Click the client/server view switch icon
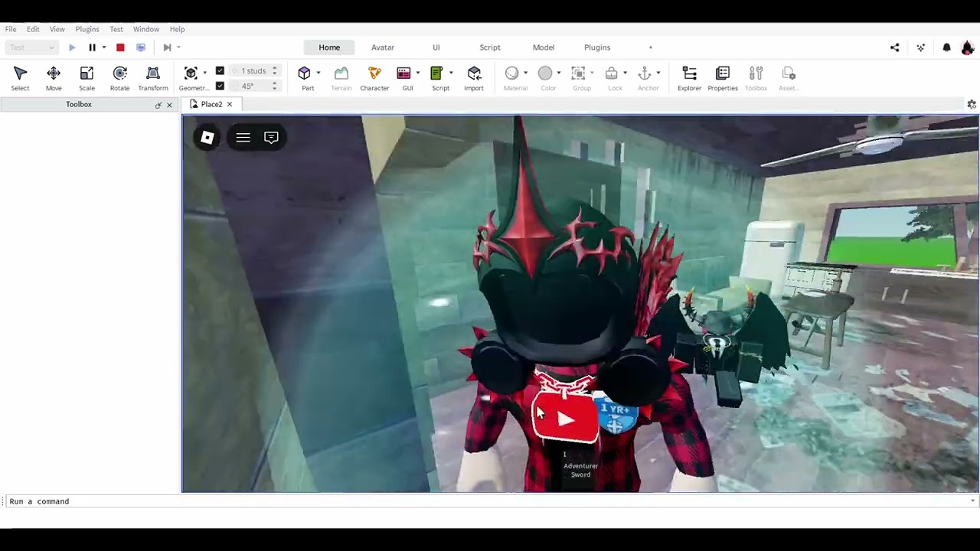This screenshot has width=980, height=551. 141,47
